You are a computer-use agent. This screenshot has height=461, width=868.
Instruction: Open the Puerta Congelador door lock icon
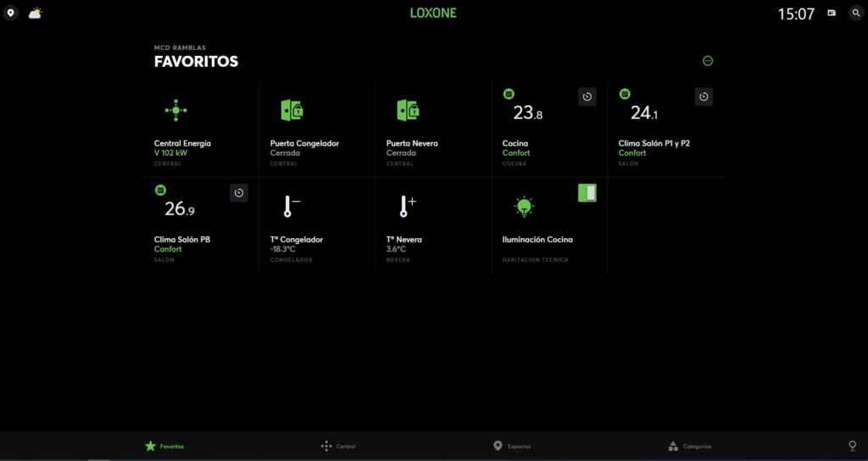pyautogui.click(x=292, y=110)
